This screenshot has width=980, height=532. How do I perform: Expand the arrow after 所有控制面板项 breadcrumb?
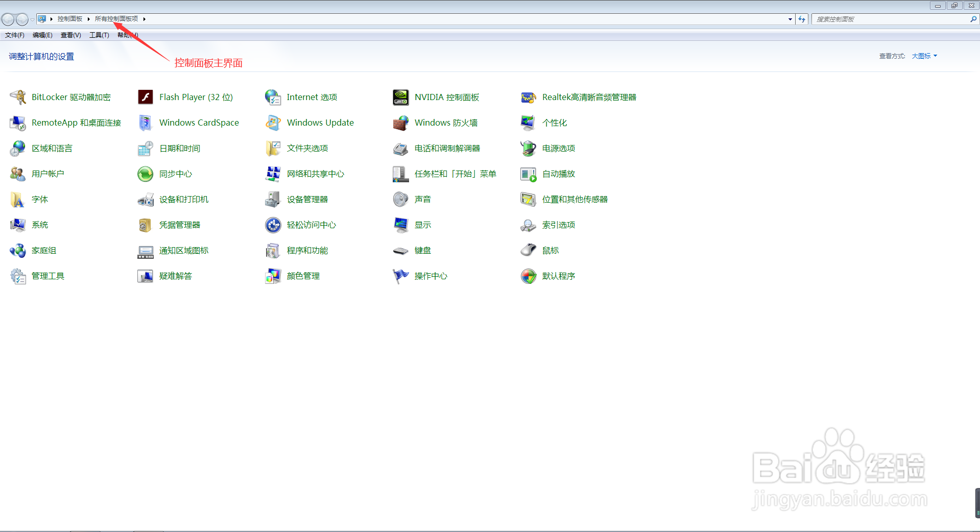click(x=145, y=19)
